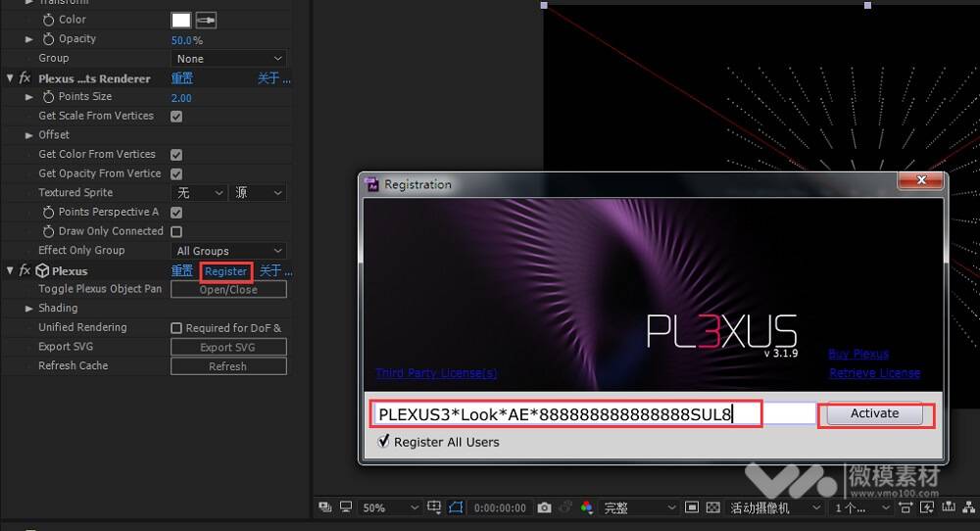Viewport: 980px width, 531px height.
Task: Click fx switch for Plexus effect
Action: tap(24, 270)
